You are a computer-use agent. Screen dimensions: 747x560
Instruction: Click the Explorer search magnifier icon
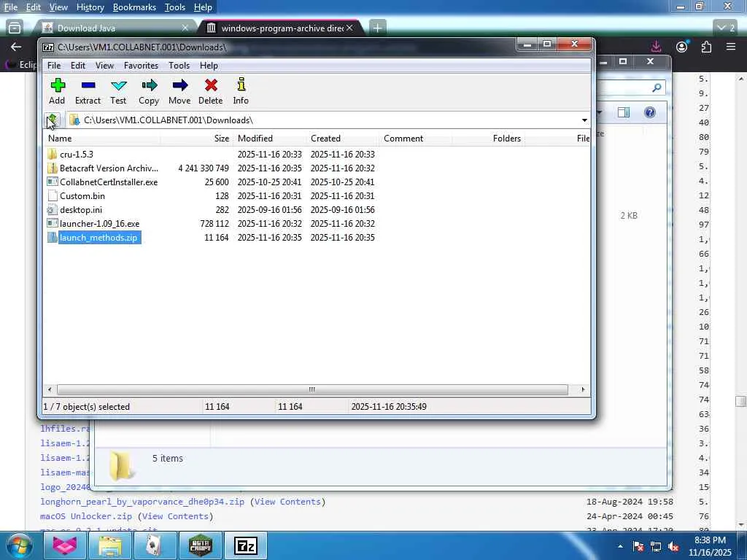[657, 87]
